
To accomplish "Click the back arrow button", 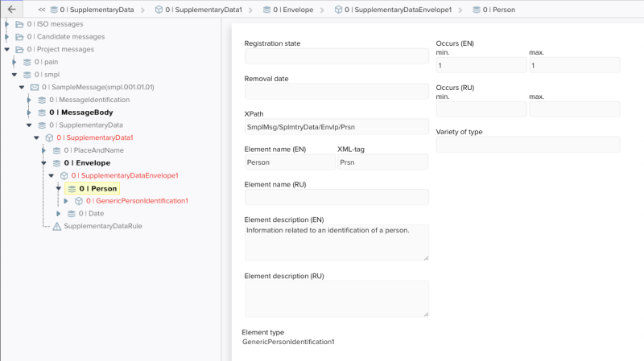I will pyautogui.click(x=11, y=9).
